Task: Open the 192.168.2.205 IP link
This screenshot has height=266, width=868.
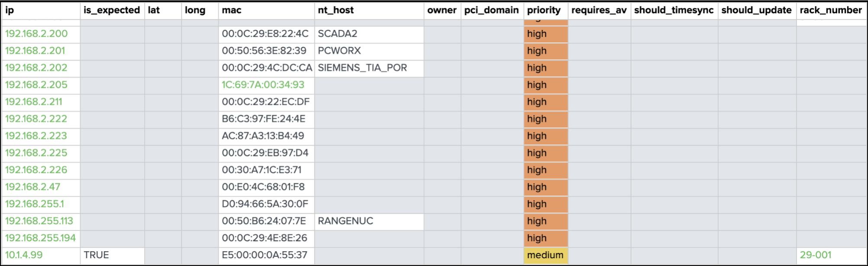Action: [36, 85]
